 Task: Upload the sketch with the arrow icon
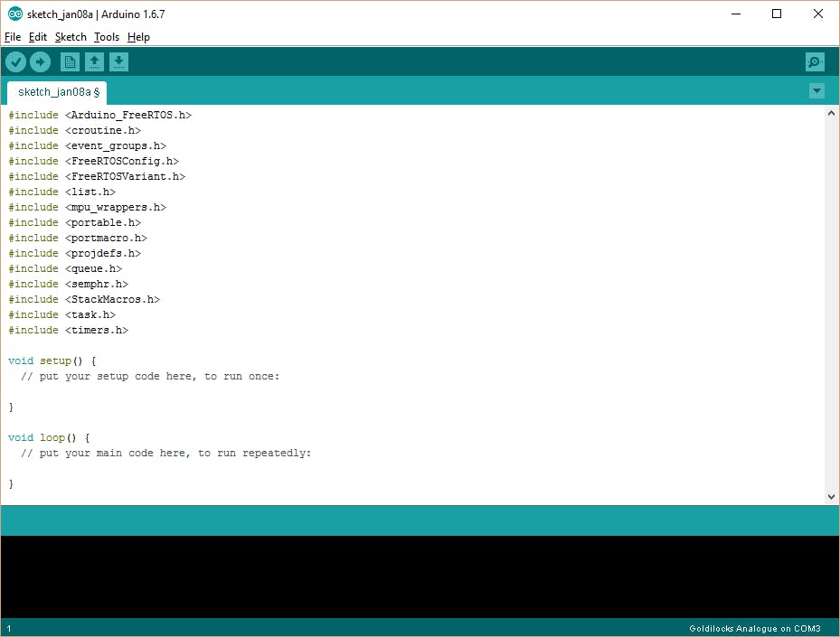pyautogui.click(x=40, y=61)
